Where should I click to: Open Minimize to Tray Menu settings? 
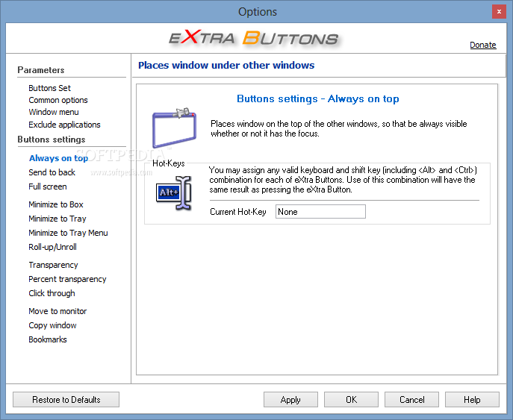(68, 233)
